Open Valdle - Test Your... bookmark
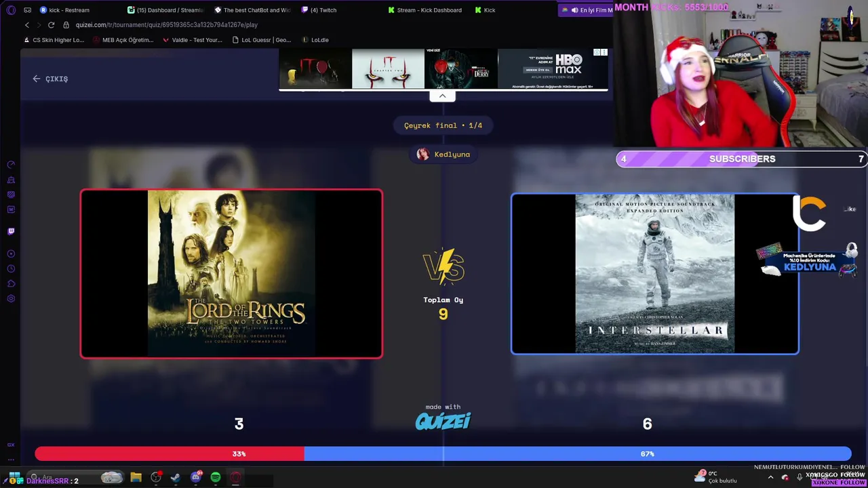Image resolution: width=868 pixels, height=488 pixels. pyautogui.click(x=193, y=40)
